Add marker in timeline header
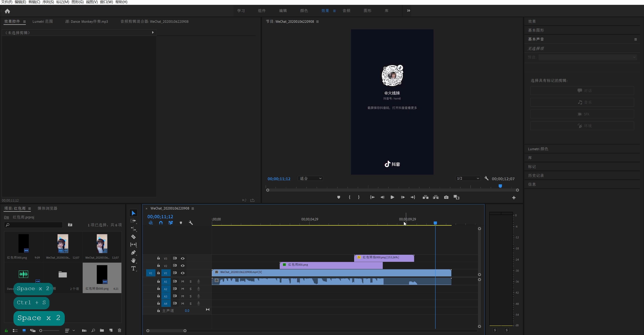The image size is (644, 335). (181, 223)
